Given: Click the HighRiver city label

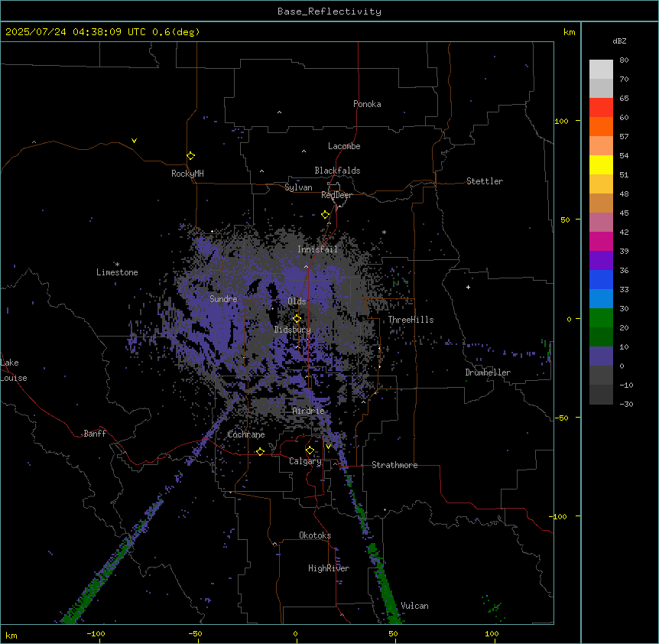Looking at the screenshot, I should click(329, 568).
